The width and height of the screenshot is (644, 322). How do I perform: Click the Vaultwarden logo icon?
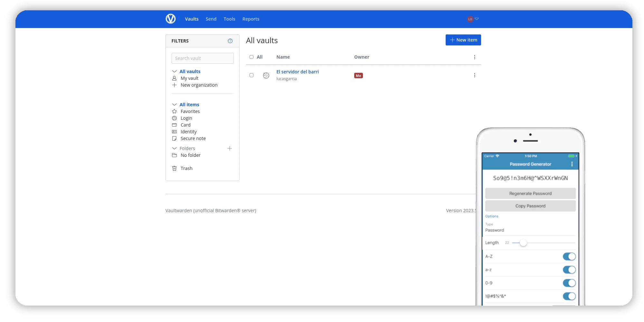171,19
